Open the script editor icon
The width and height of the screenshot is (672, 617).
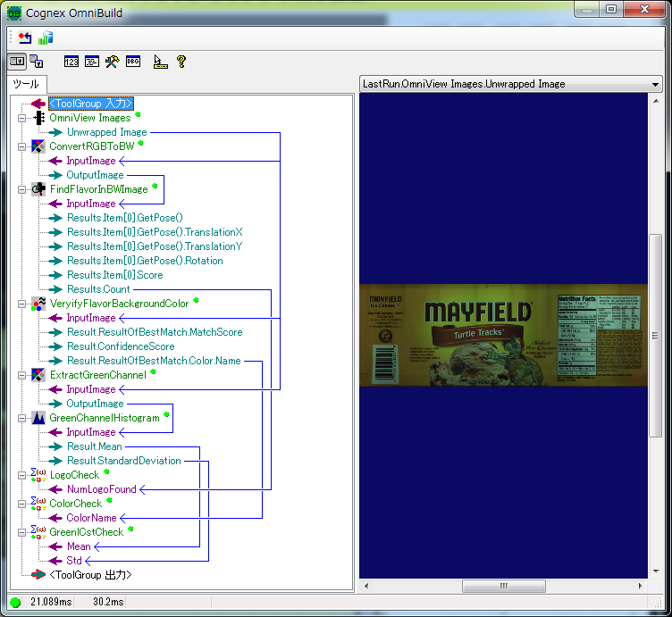click(92, 62)
